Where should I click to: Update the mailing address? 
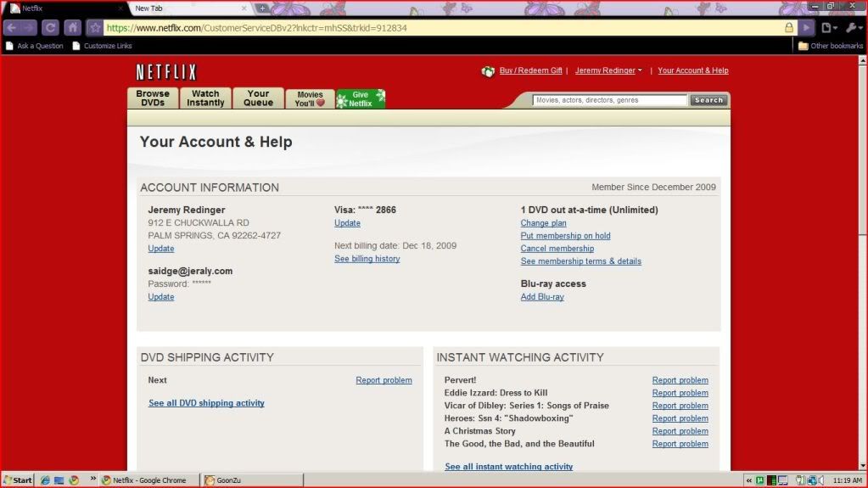coord(161,248)
